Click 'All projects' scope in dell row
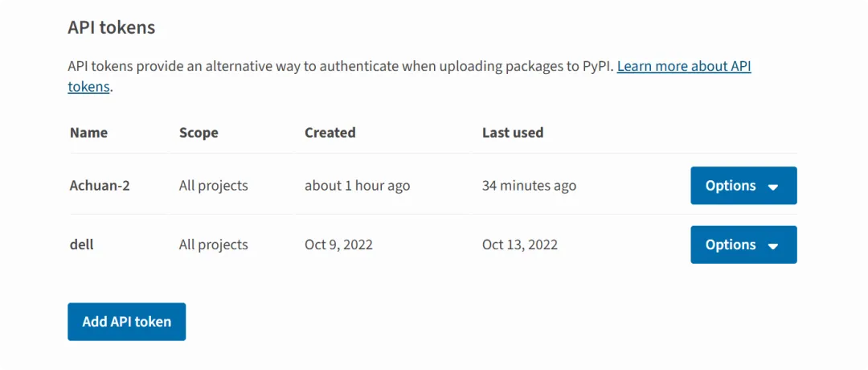The image size is (868, 370). tap(213, 245)
